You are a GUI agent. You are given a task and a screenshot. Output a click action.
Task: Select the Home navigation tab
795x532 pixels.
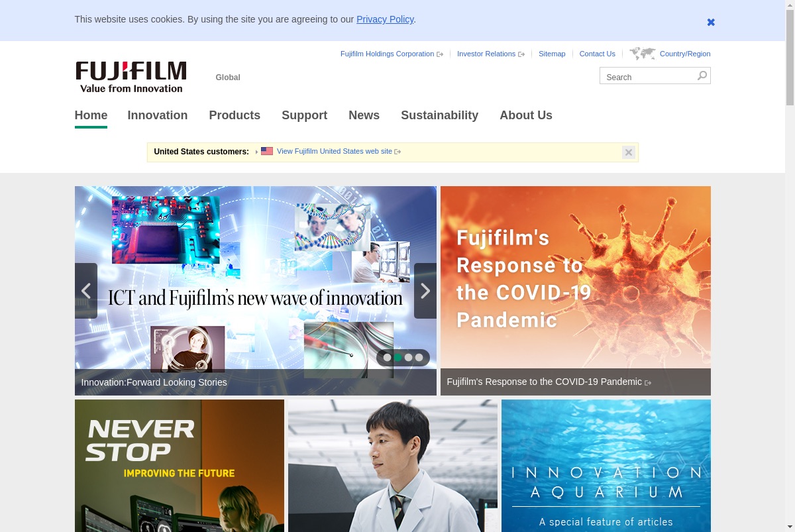(91, 115)
